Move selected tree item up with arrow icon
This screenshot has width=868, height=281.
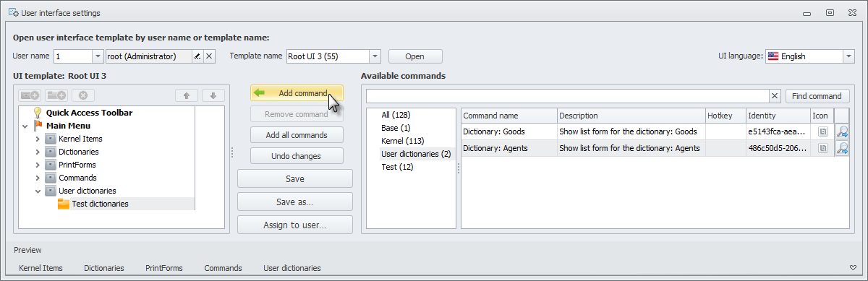point(187,95)
